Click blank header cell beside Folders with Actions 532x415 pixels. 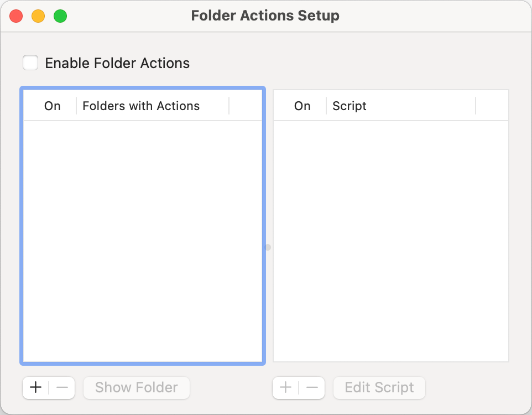[245, 106]
